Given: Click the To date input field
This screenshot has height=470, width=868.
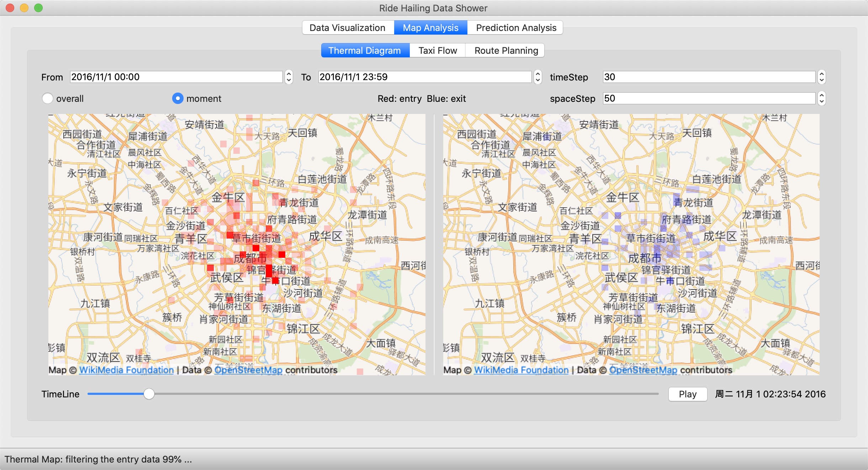Looking at the screenshot, I should point(424,77).
